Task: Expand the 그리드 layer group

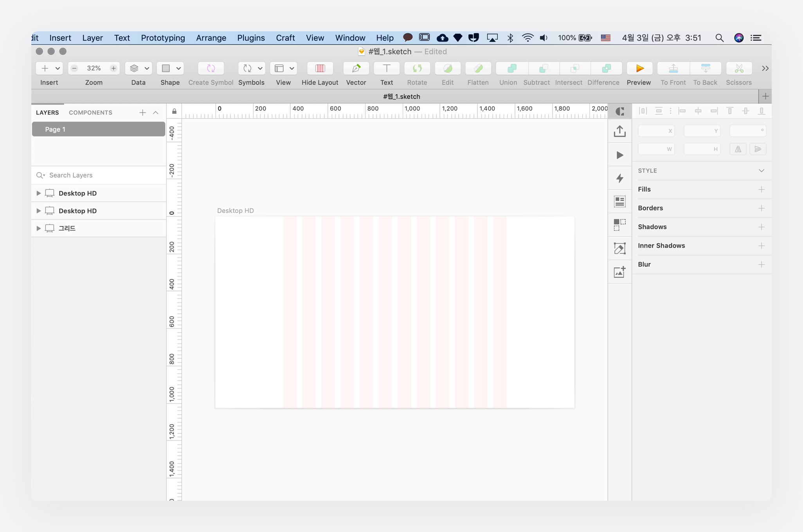Action: coord(38,228)
